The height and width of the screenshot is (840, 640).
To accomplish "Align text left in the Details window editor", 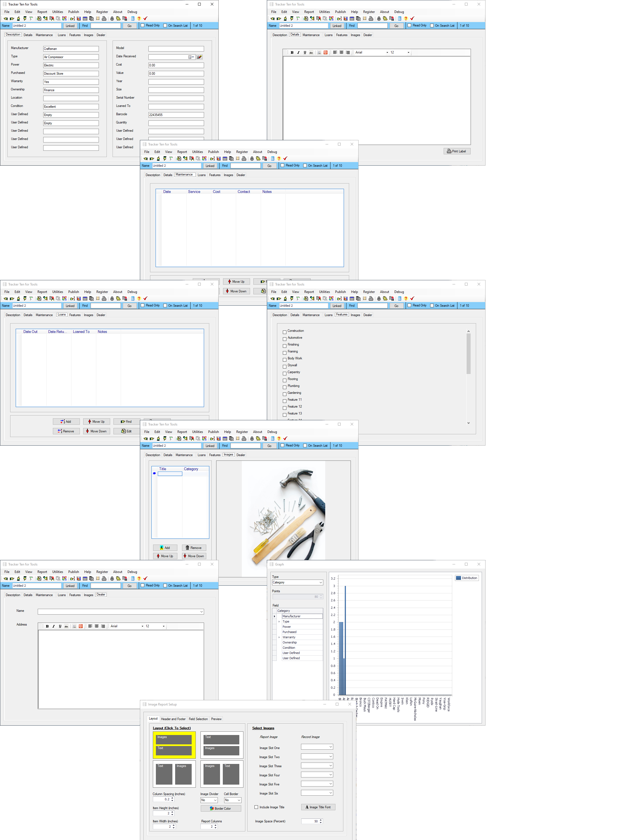I will pyautogui.click(x=335, y=53).
